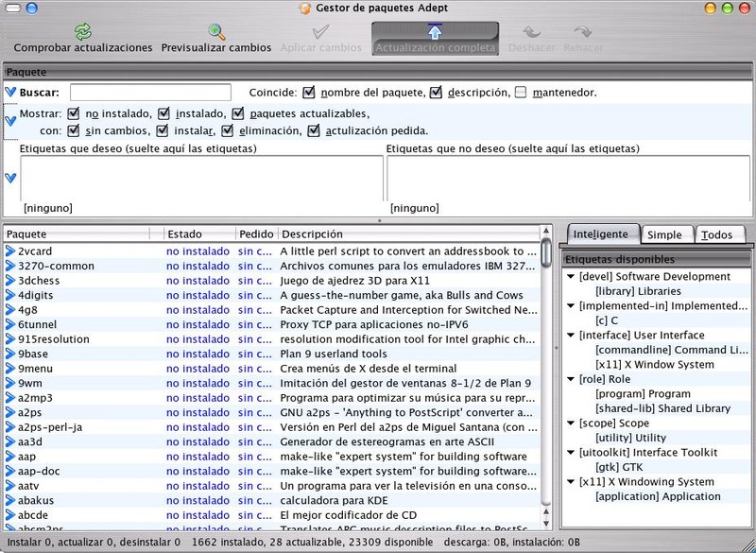
Task: Toggle the 'actulización pedida' checkbox
Action: (x=314, y=130)
